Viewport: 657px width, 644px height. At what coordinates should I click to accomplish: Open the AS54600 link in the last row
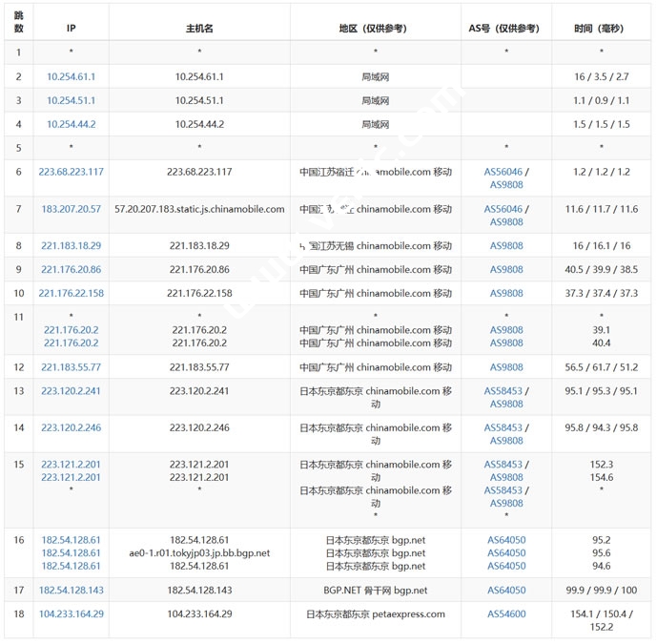pos(505,614)
